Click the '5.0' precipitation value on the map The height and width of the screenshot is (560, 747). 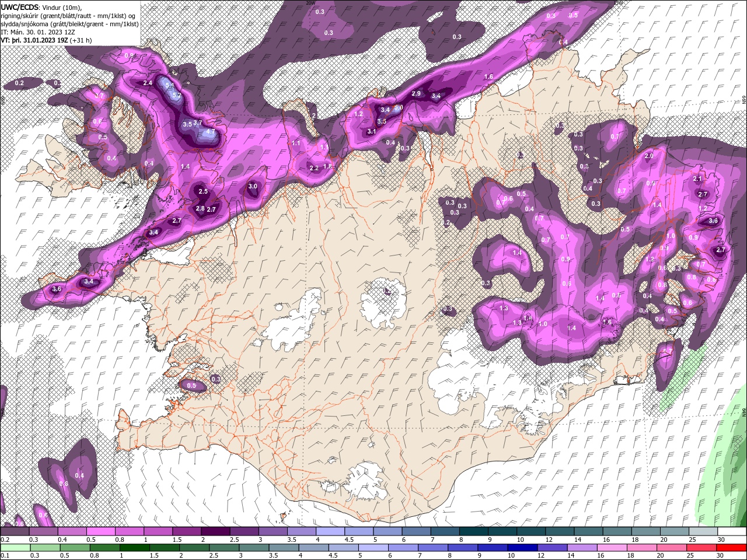coord(399,108)
